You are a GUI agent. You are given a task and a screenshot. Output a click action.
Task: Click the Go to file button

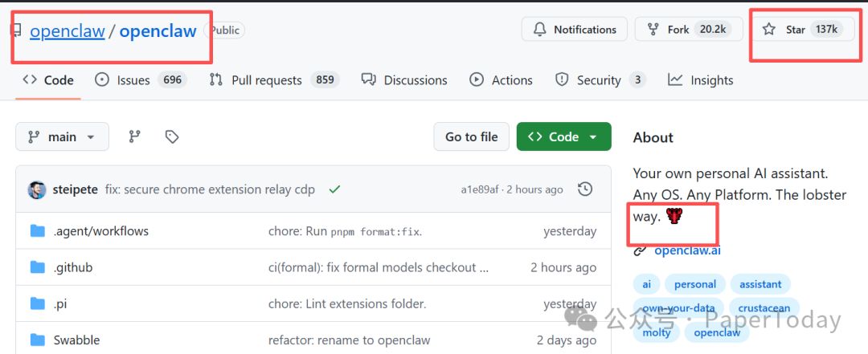pos(471,136)
